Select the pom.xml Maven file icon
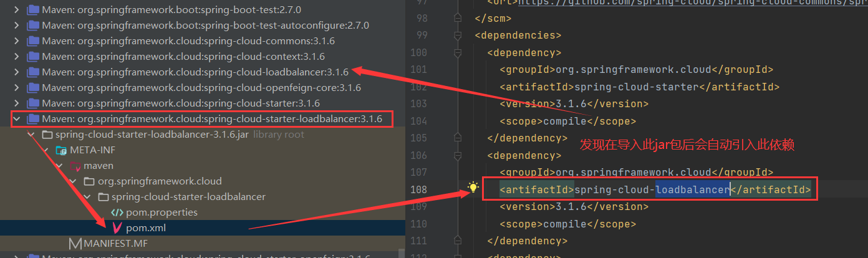The width and height of the screenshot is (868, 258). (116, 228)
